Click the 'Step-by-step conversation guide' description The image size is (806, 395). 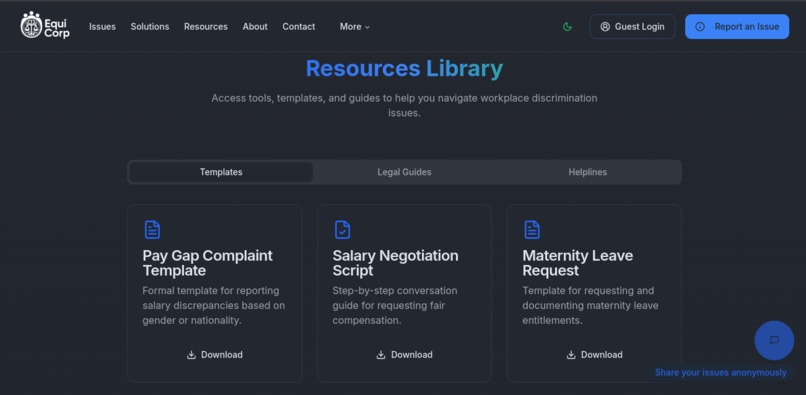[395, 306]
